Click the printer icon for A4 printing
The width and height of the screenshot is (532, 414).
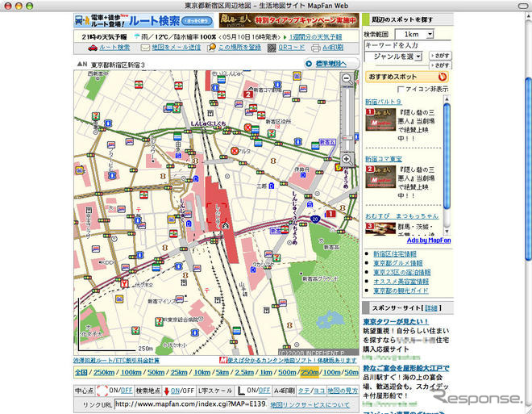316,48
